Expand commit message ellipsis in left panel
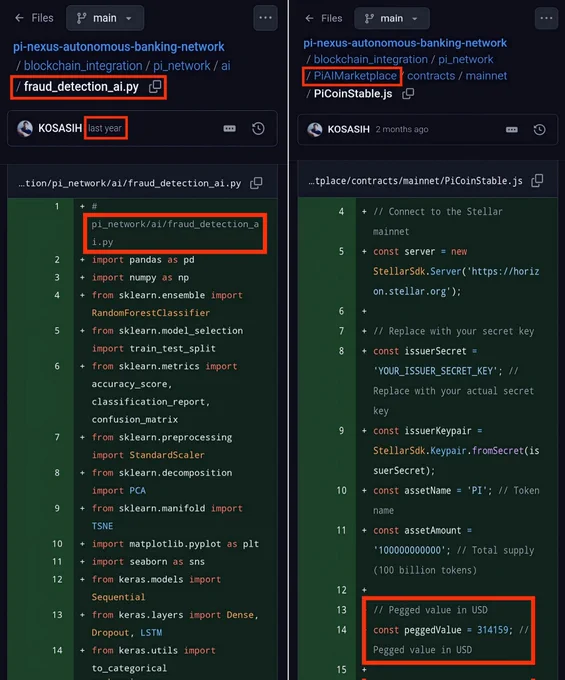This screenshot has height=680, width=565. 229,128
